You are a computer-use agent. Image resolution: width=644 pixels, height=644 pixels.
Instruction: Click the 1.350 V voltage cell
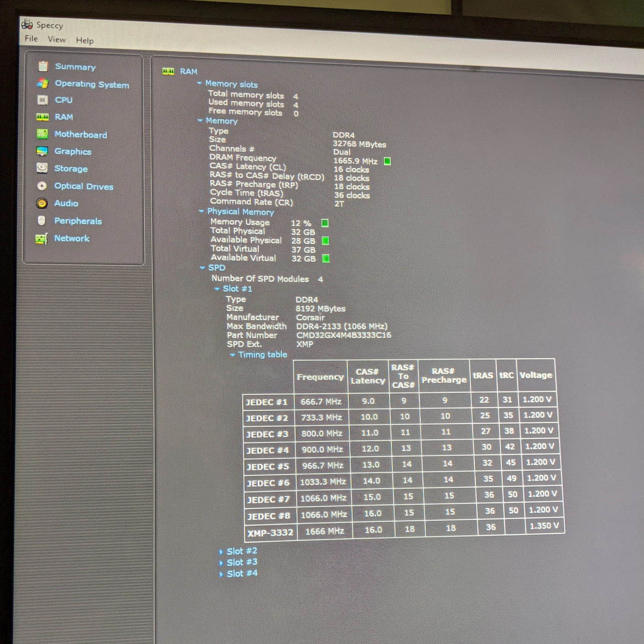click(544, 526)
